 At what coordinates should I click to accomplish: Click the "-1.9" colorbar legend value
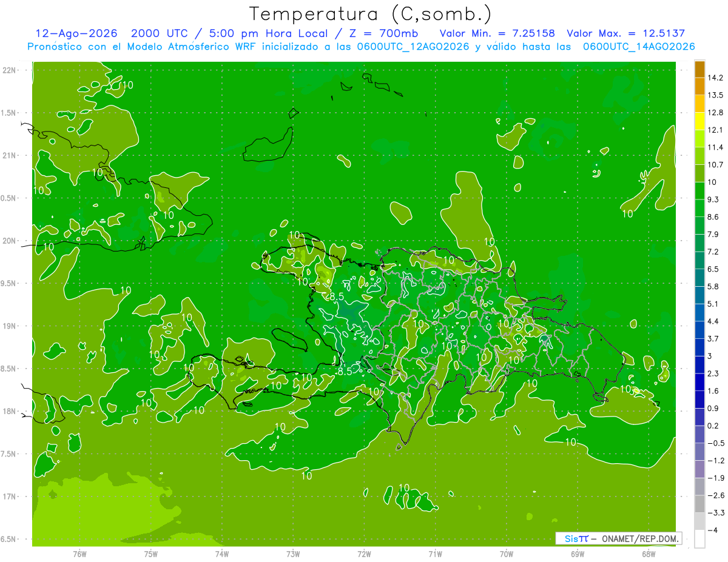tap(716, 478)
